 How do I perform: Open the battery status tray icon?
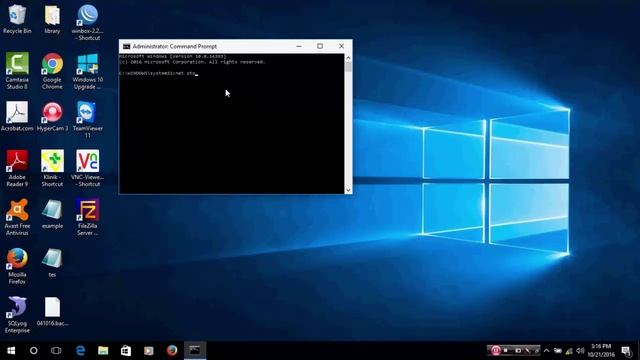click(x=558, y=350)
